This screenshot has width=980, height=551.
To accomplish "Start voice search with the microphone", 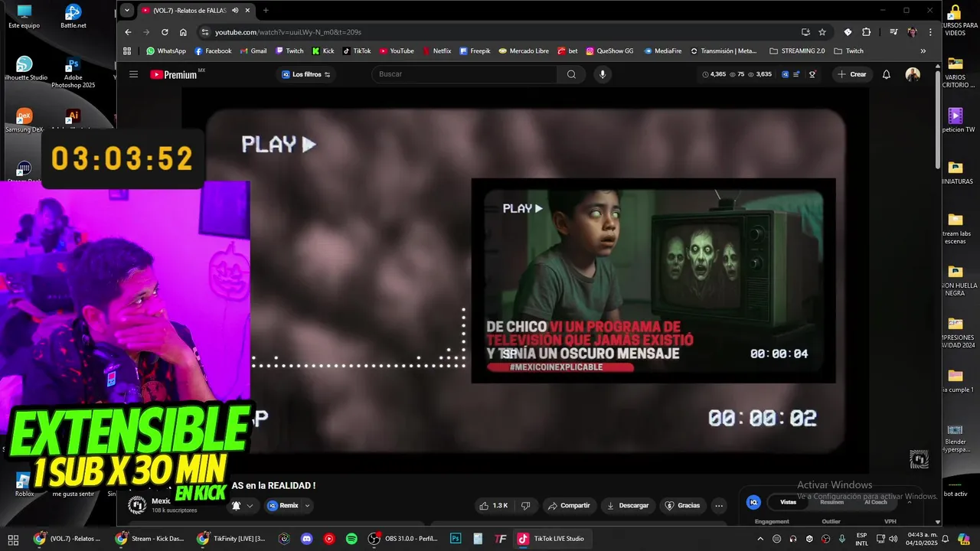I will click(x=603, y=74).
